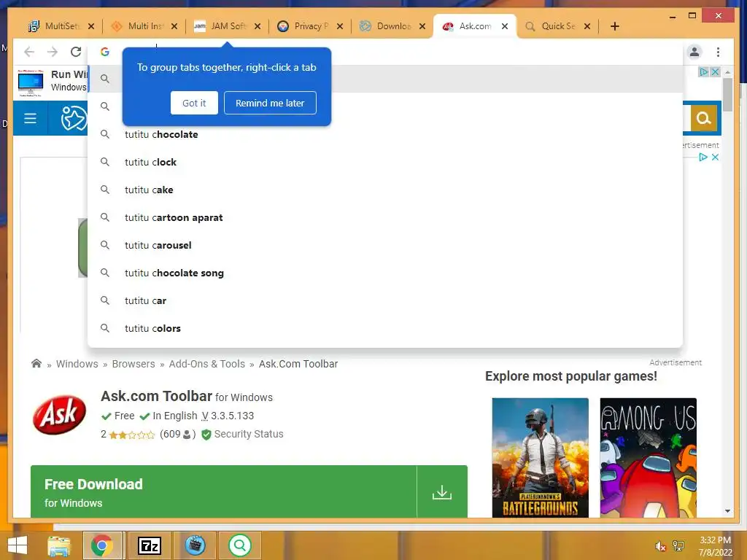Screen dimensions: 747x560
Task: Close the top banner advertisement
Action: tap(715, 72)
